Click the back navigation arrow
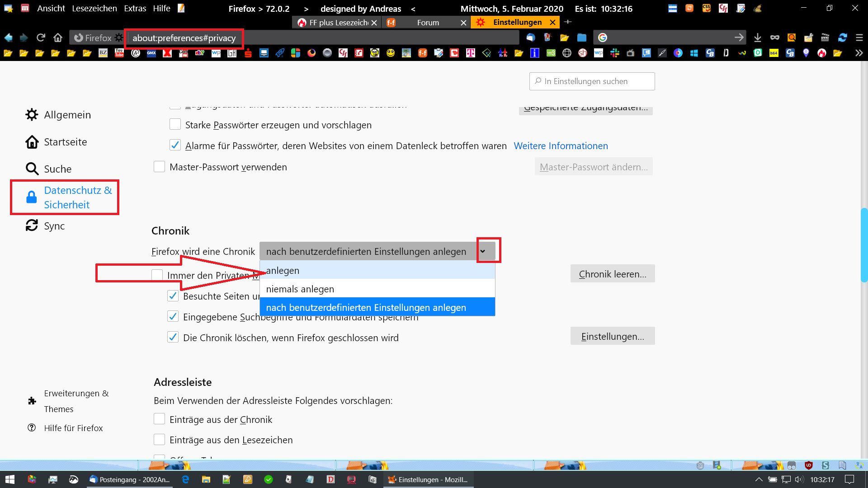868x488 pixels. pyautogui.click(x=8, y=38)
